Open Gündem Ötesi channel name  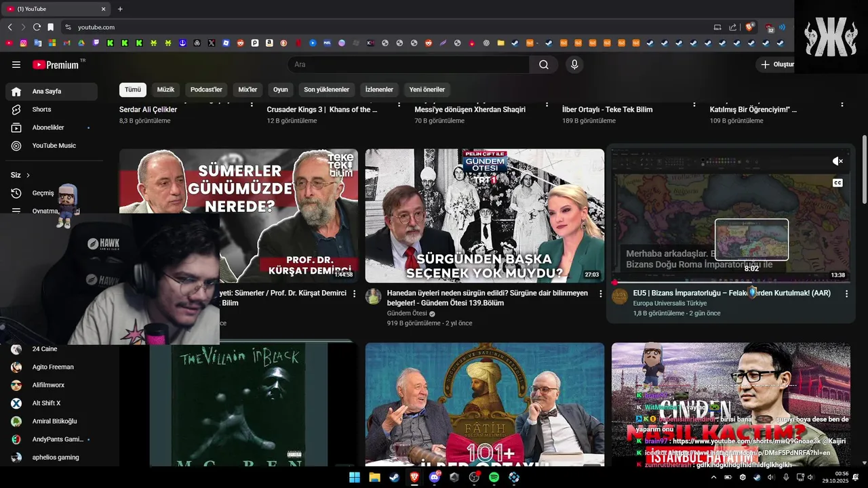[x=407, y=314]
